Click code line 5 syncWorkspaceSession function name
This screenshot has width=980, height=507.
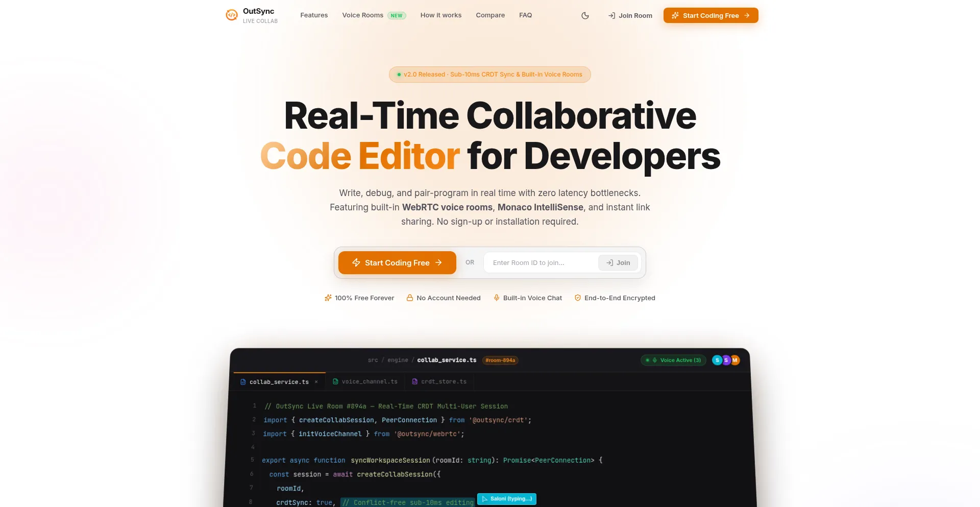(x=390, y=460)
